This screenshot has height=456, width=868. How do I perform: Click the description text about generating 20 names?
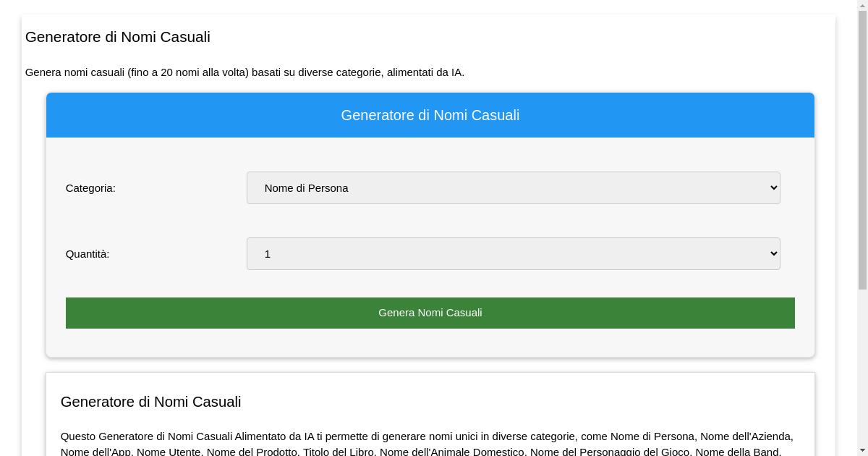244,72
